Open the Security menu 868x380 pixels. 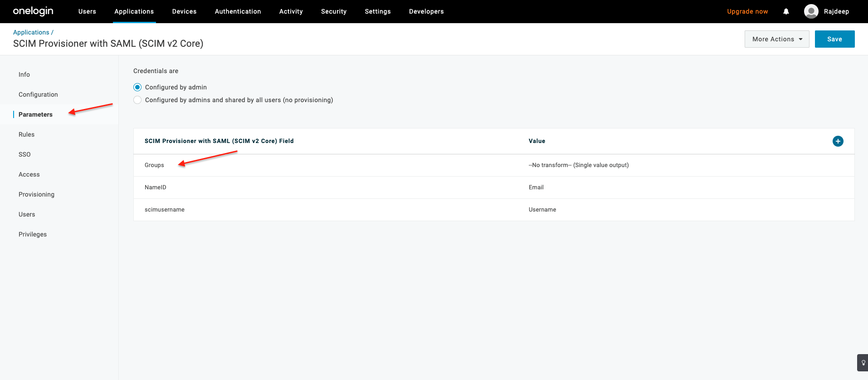333,11
